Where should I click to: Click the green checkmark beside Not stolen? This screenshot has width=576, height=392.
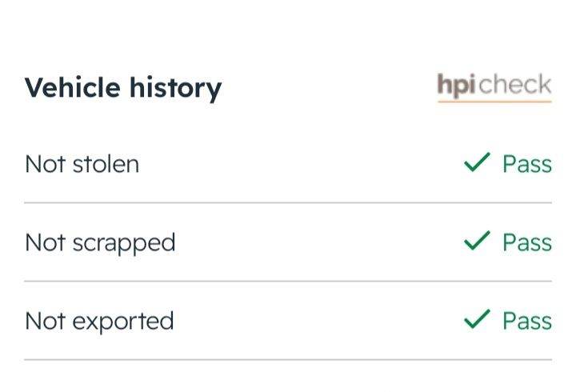(x=477, y=163)
